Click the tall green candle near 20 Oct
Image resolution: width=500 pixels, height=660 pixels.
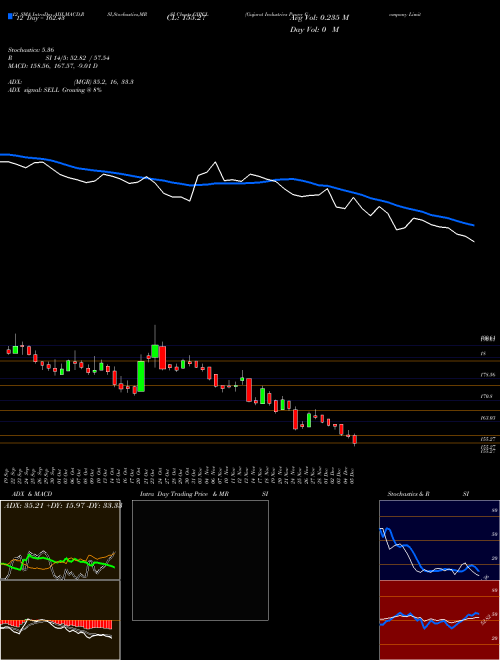coord(141,376)
